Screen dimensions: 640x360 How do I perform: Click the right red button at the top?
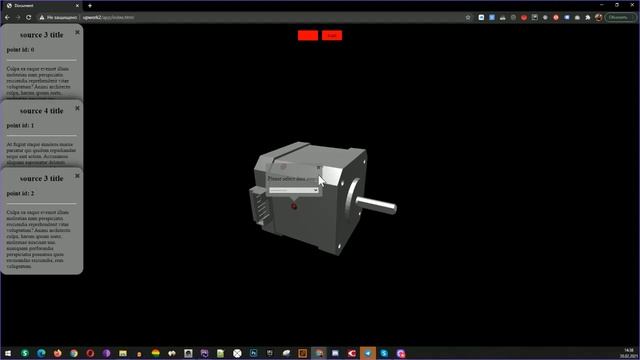[332, 36]
